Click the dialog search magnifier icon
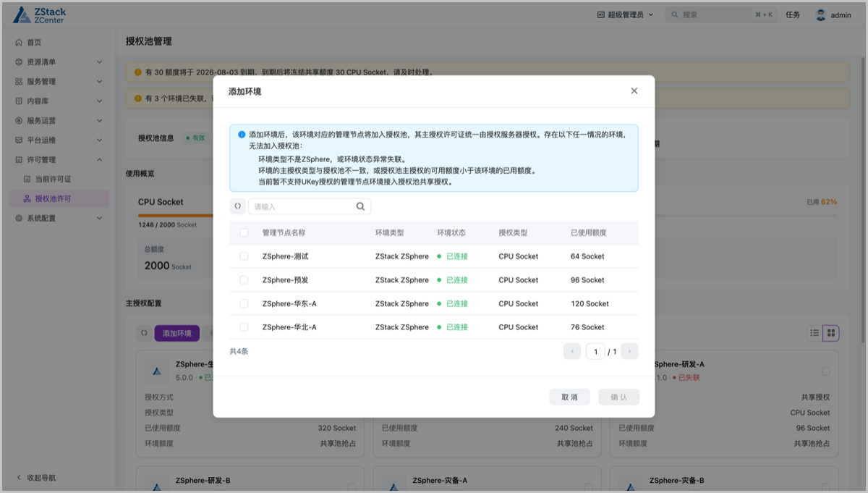This screenshot has height=493, width=868. coord(360,206)
